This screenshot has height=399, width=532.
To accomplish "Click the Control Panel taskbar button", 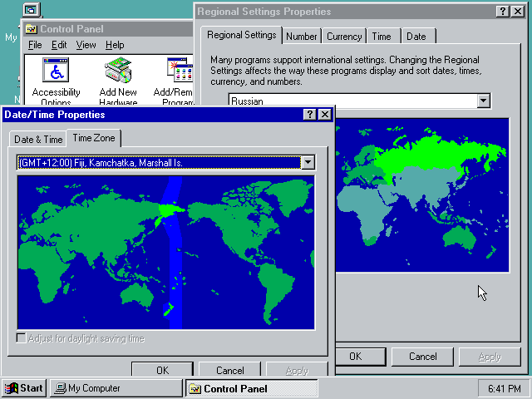I will tap(251, 388).
